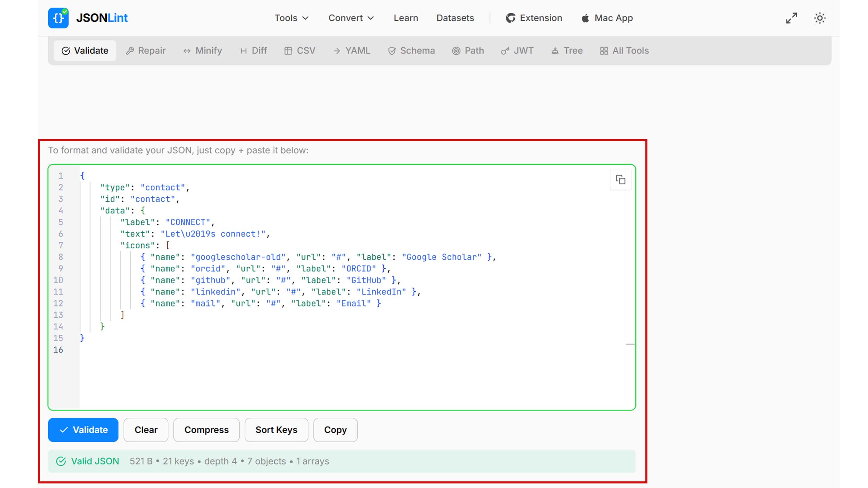
Task: Click the "orcid" name value on line 9
Action: (208, 269)
